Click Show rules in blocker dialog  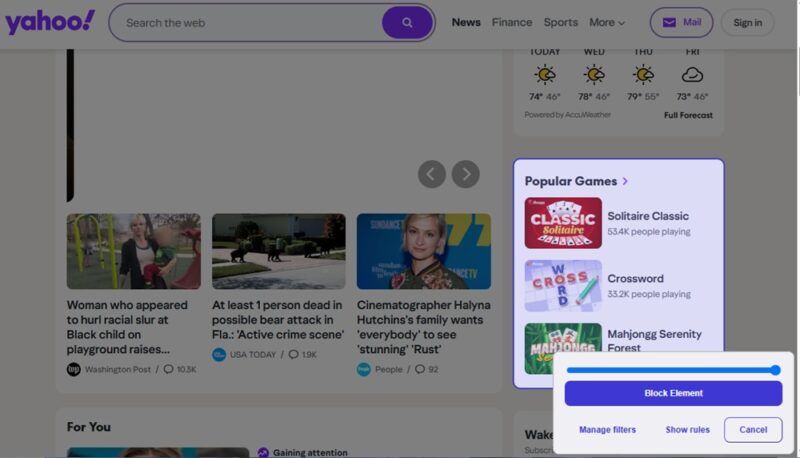point(687,430)
